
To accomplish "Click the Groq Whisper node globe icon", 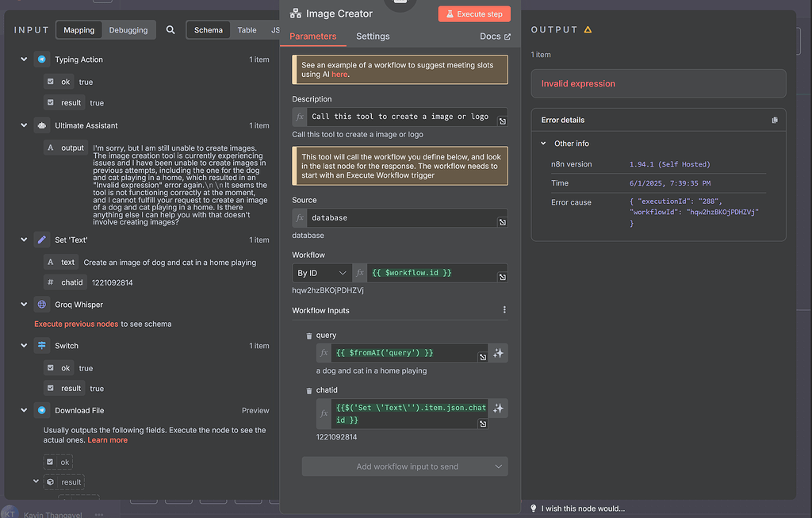I will click(41, 304).
